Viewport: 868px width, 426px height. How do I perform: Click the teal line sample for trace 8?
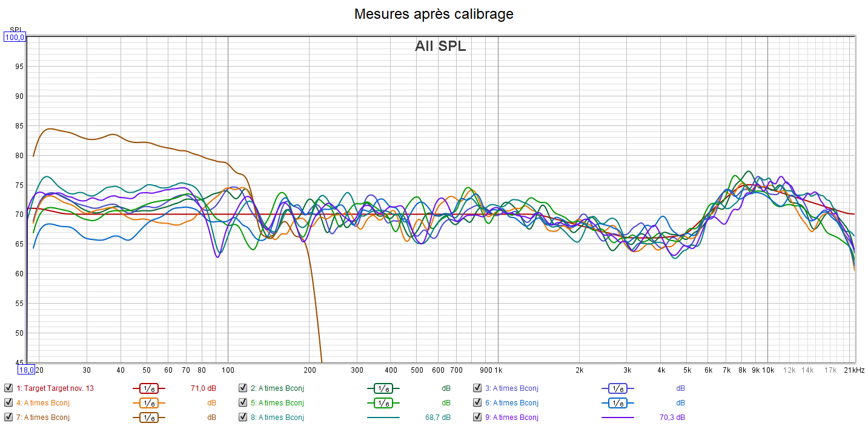pyautogui.click(x=383, y=418)
